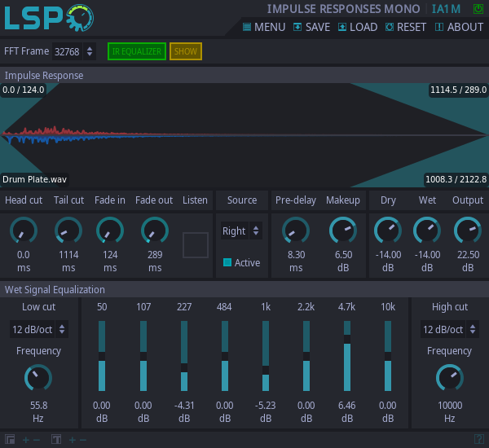This screenshot has width=489, height=448.
Task: Toggle the Listen button
Action: [196, 245]
